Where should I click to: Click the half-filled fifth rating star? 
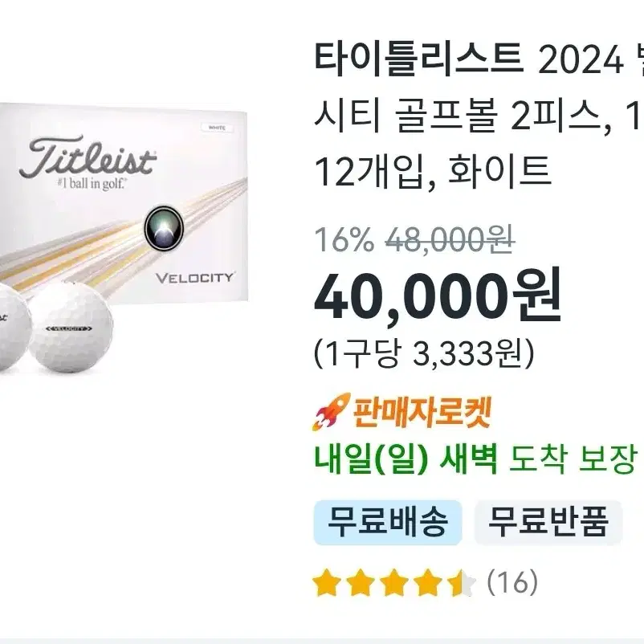pos(463,582)
